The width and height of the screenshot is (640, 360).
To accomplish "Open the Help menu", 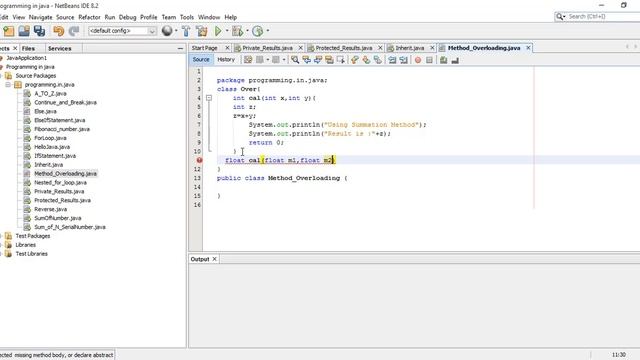I will pyautogui.click(x=231, y=17).
